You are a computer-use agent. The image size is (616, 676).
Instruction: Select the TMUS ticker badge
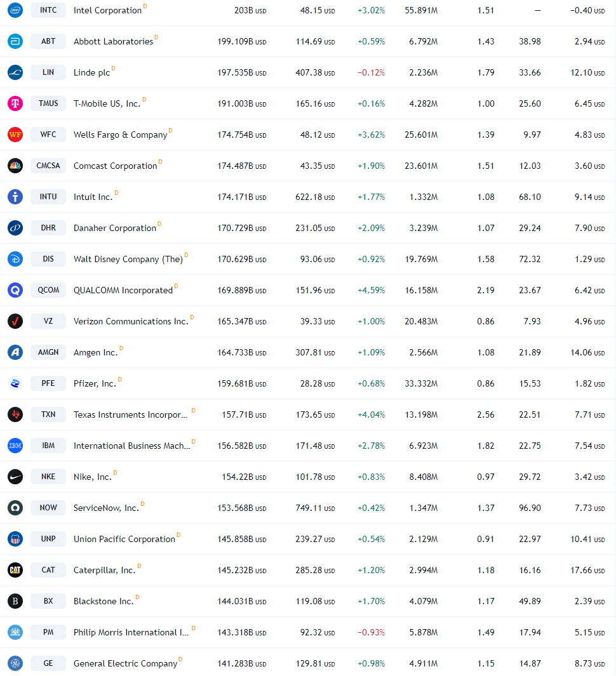coord(48,103)
